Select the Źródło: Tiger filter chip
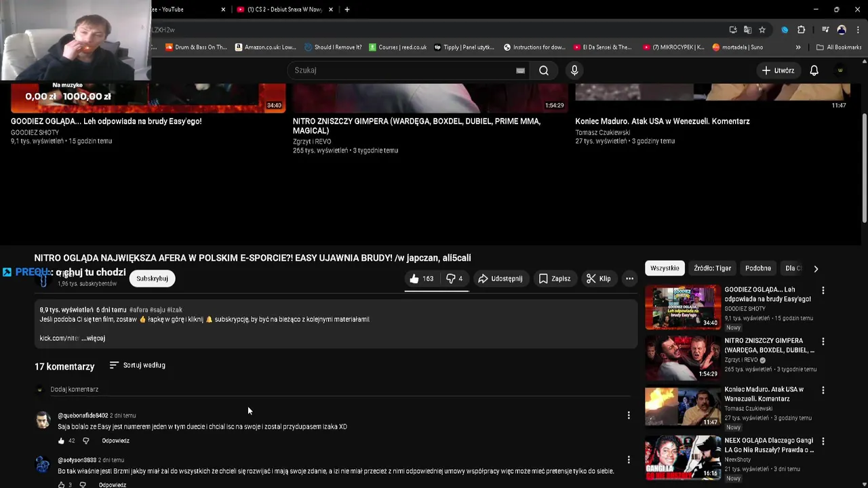 [x=712, y=268]
